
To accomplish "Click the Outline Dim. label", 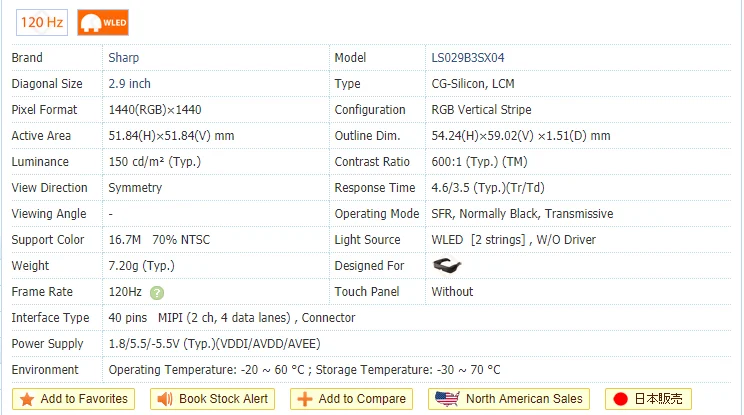I will (367, 136).
